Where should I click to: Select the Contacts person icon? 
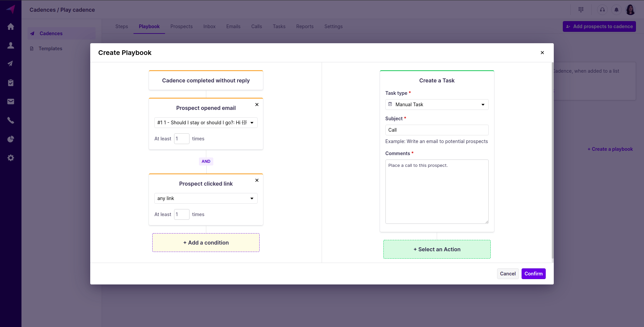11,45
